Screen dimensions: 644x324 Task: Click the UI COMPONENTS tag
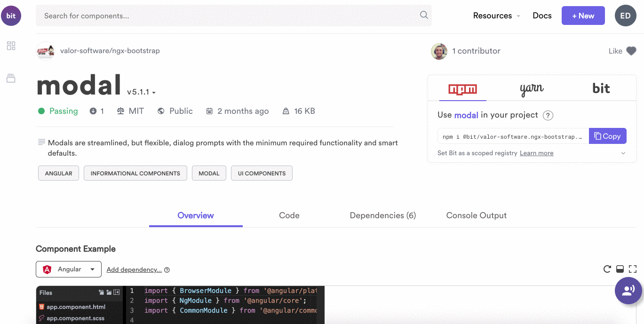(262, 173)
